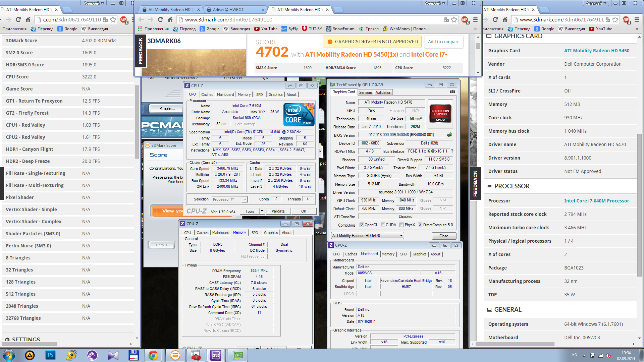The height and width of the screenshot is (362, 644).
Task: Open the Caches tab in top CPU-Z window
Action: click(x=207, y=95)
